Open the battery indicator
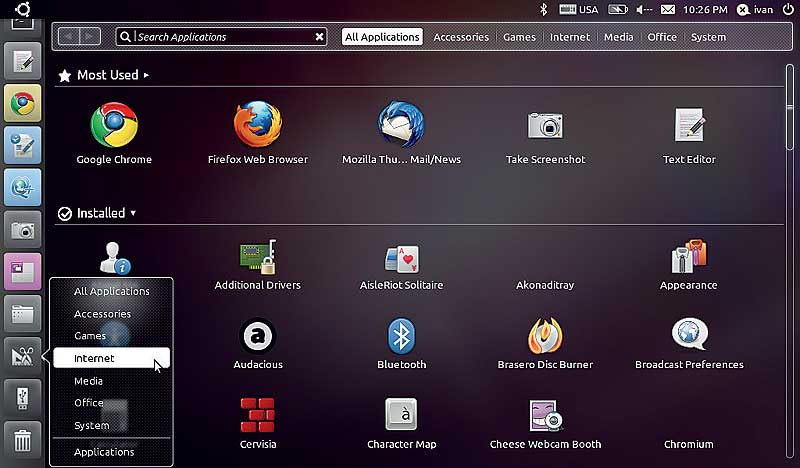800x468 pixels. tap(617, 9)
